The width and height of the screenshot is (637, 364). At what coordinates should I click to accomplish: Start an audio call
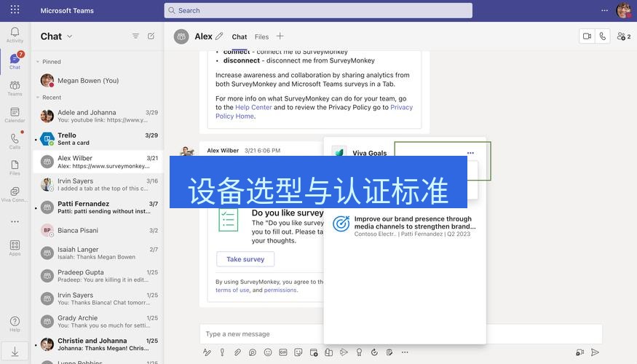(x=603, y=36)
